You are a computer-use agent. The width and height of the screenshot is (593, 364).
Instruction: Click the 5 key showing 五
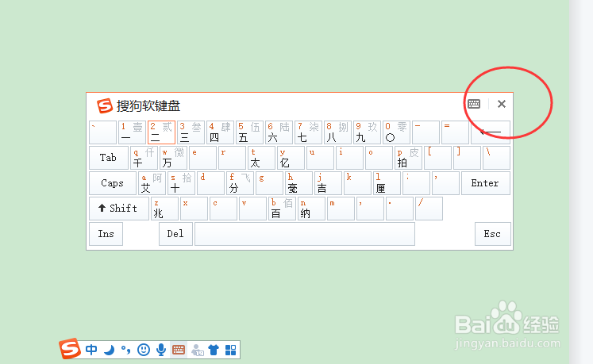point(249,132)
